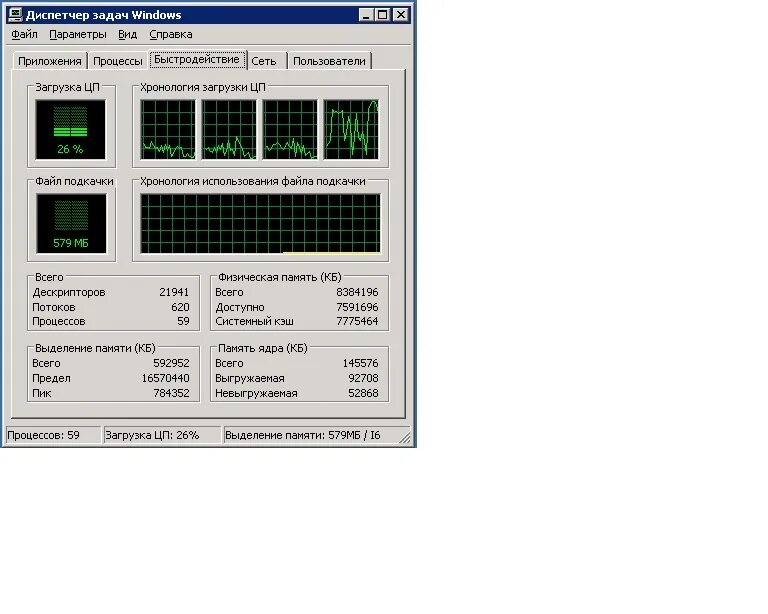Click the page file gauge showing 579 МБ
The image size is (768, 614).
(71, 223)
